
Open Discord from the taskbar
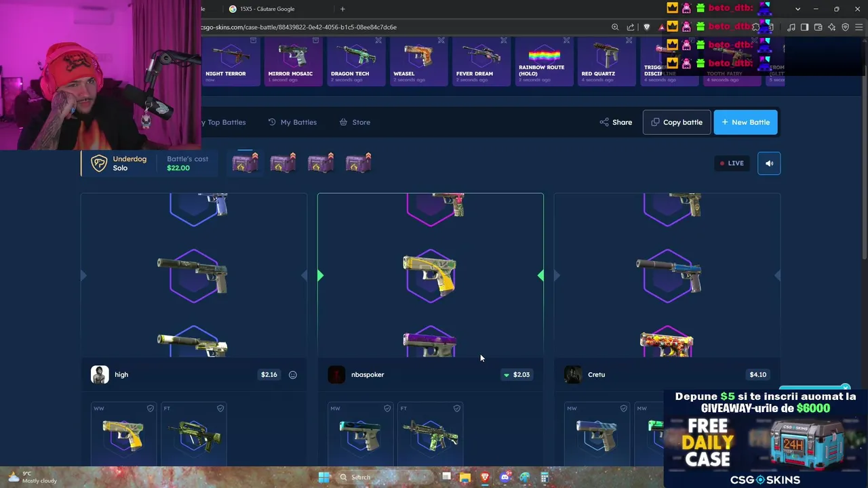505,477
